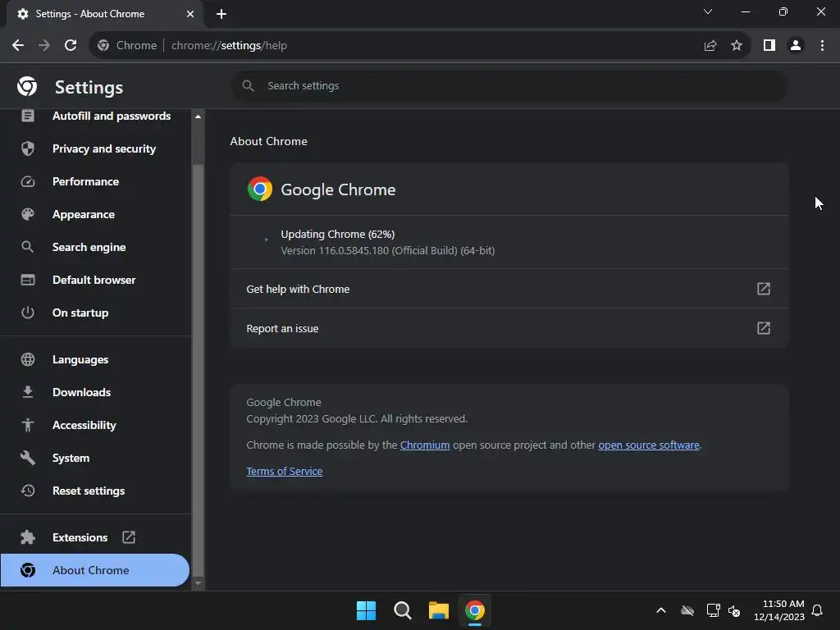Screen dimensions: 840x630
Task: Expand the tab search chevron
Action: click(708, 11)
